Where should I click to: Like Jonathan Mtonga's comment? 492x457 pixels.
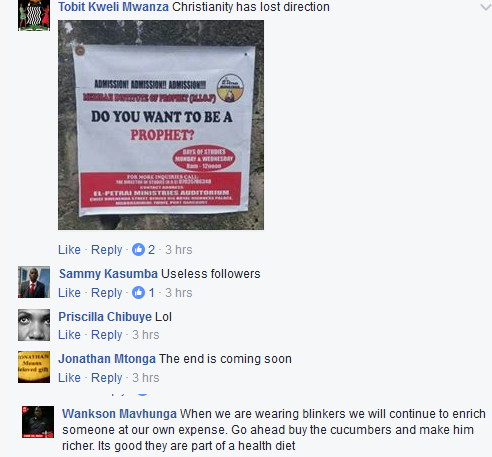pos(69,378)
